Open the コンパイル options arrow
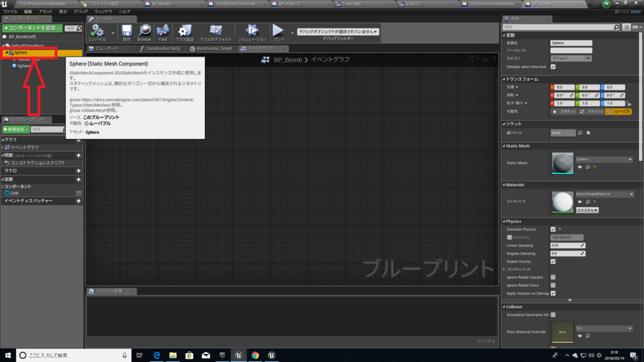This screenshot has height=362, width=644. tap(113, 33)
